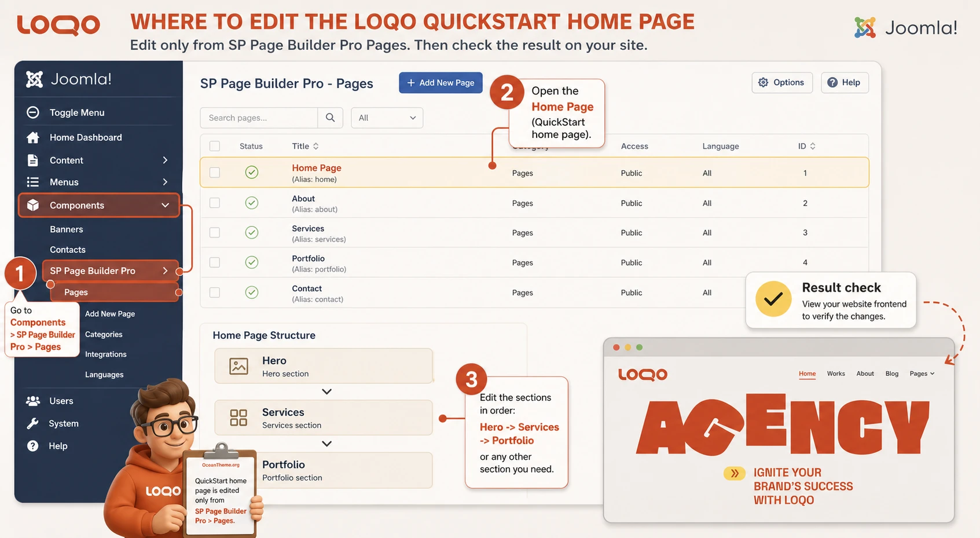Tick the Portfolio row checkbox
Image resolution: width=980 pixels, height=538 pixels.
pos(215,262)
